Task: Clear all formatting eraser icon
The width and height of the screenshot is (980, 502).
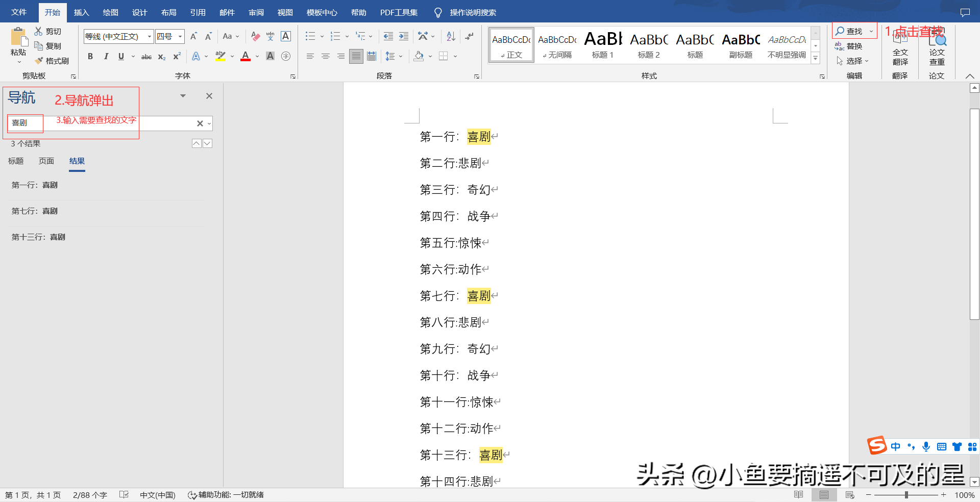Action: (256, 36)
